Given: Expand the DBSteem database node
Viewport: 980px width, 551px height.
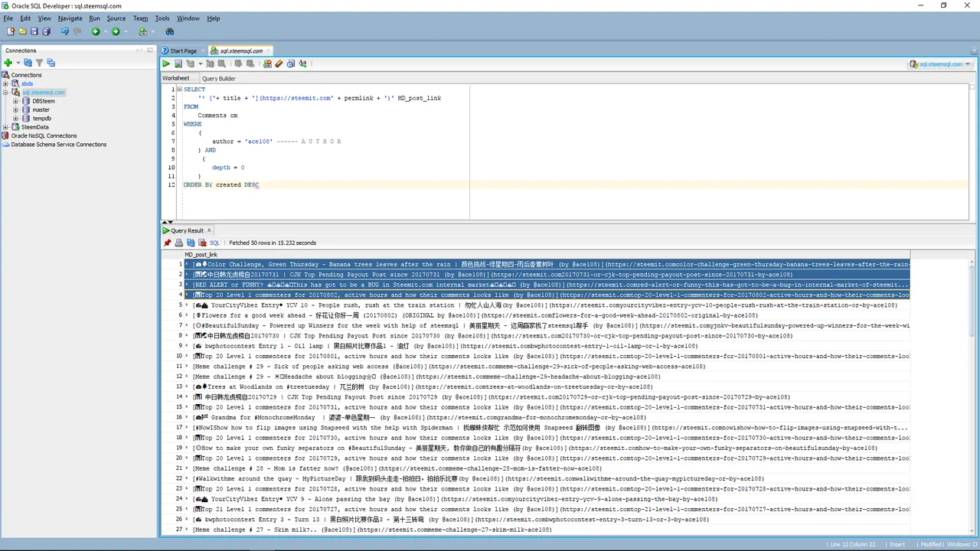Looking at the screenshot, I should [x=15, y=101].
